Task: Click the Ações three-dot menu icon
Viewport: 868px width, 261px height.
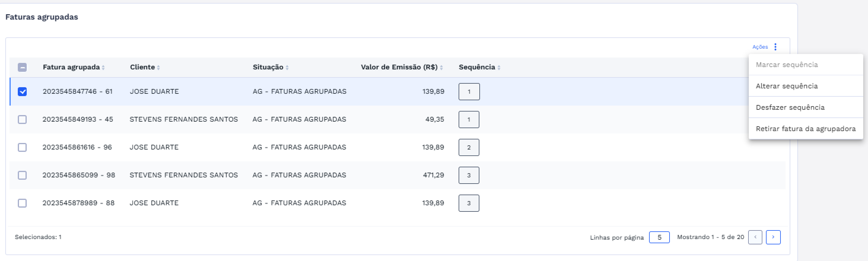Action: pos(775,47)
